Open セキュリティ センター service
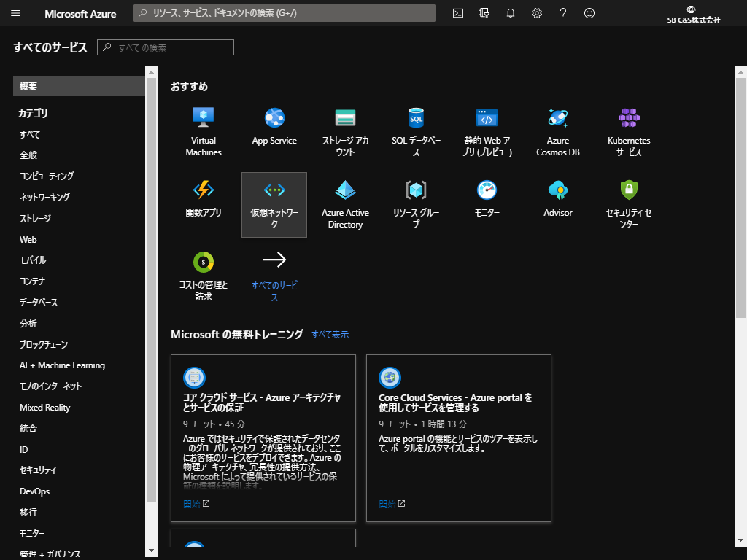Screen dimensions: 747x560 (629, 205)
